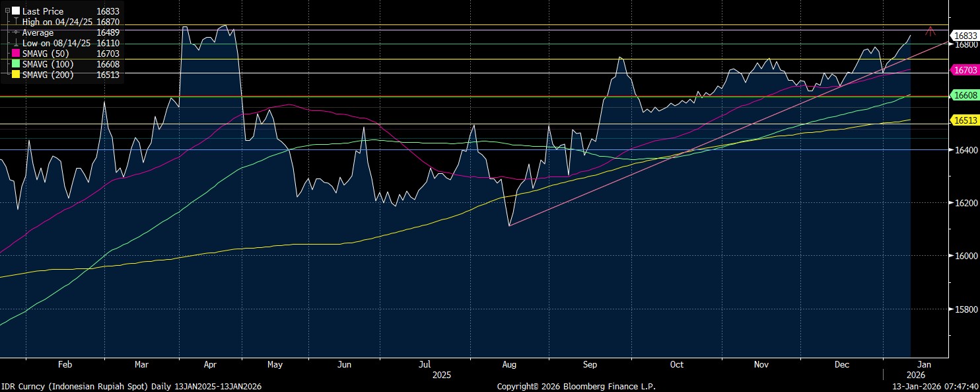Screen dimensions: 980x392
Task: Click the red up-arrow annotation on chart
Action: pyautogui.click(x=930, y=30)
